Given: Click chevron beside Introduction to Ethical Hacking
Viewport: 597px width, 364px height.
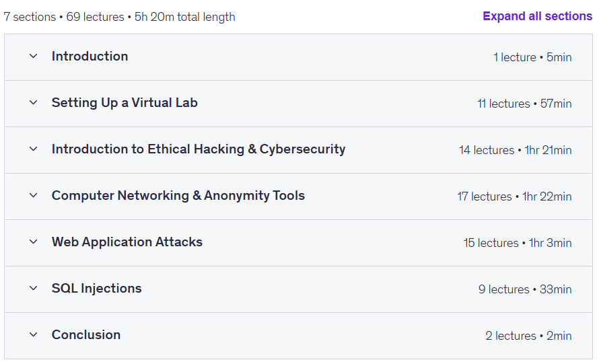Looking at the screenshot, I should tap(34, 149).
